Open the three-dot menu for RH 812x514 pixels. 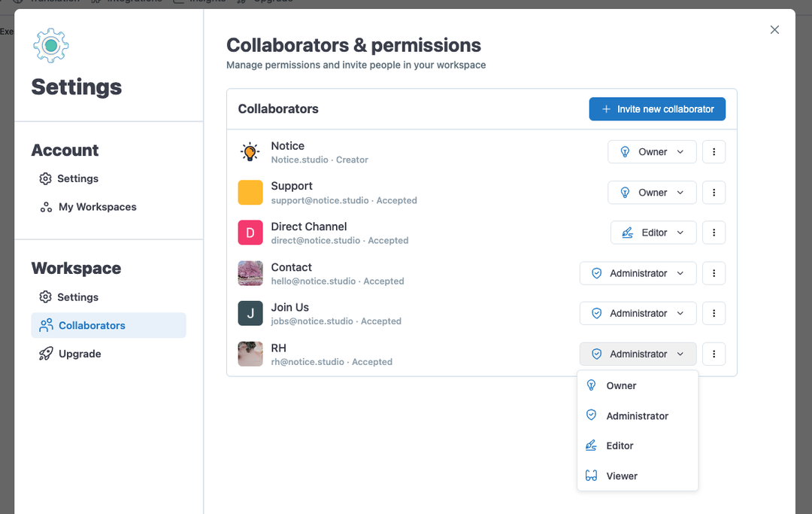(x=714, y=354)
